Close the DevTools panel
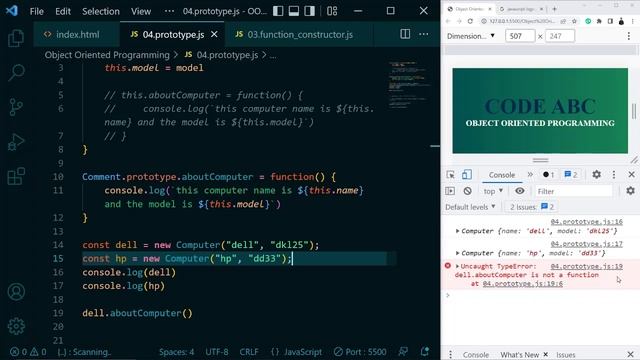 pos(631,175)
